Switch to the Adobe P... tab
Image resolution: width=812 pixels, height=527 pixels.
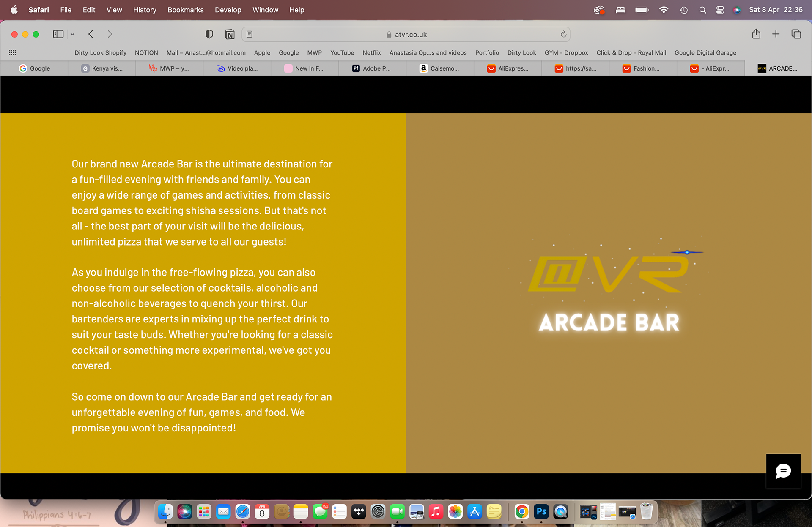pos(373,68)
